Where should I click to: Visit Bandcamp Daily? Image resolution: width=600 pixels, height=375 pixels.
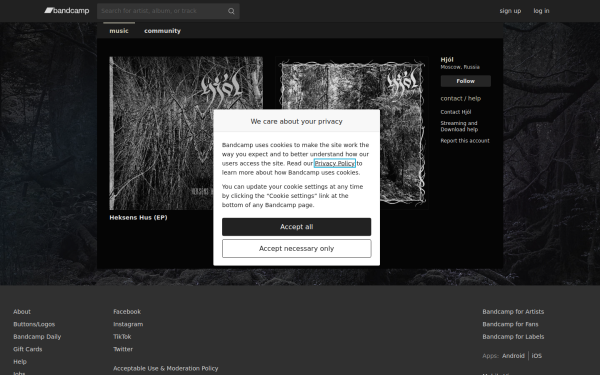click(x=37, y=337)
